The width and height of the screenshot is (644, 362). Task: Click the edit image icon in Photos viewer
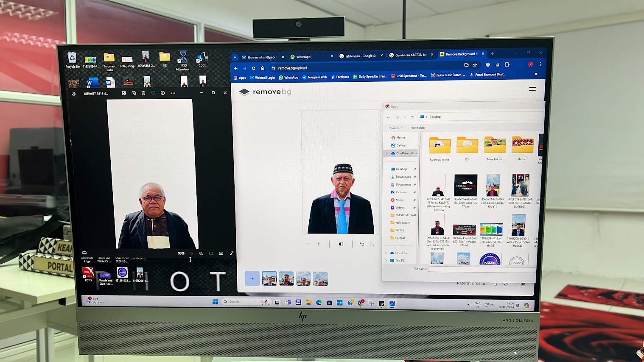tap(124, 93)
